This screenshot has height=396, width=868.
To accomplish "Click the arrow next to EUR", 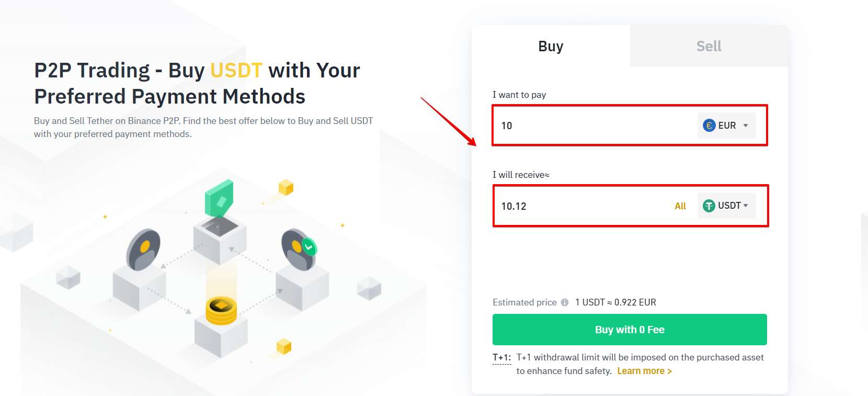I will 746,126.
